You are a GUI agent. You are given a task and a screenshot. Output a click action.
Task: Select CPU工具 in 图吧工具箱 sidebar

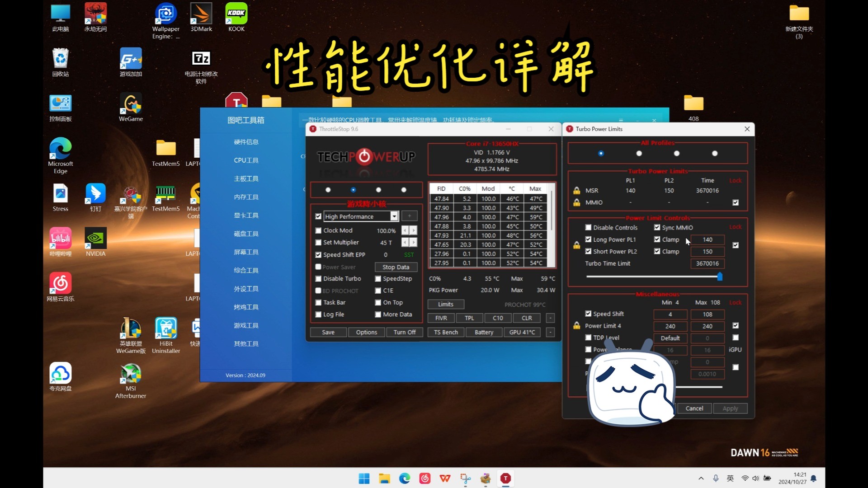click(x=246, y=160)
